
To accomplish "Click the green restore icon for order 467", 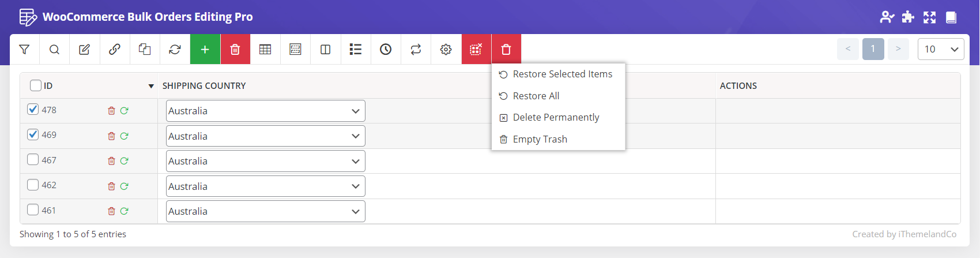I will click(x=124, y=161).
